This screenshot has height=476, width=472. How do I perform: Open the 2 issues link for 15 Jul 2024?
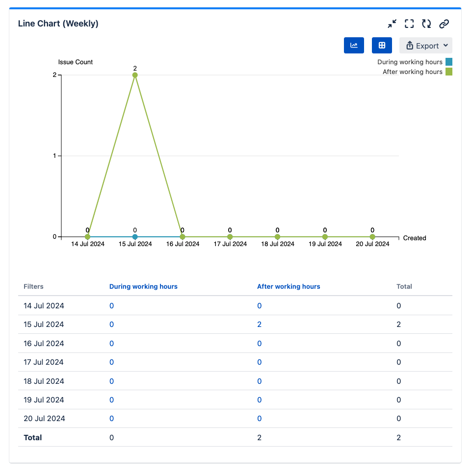tap(259, 325)
